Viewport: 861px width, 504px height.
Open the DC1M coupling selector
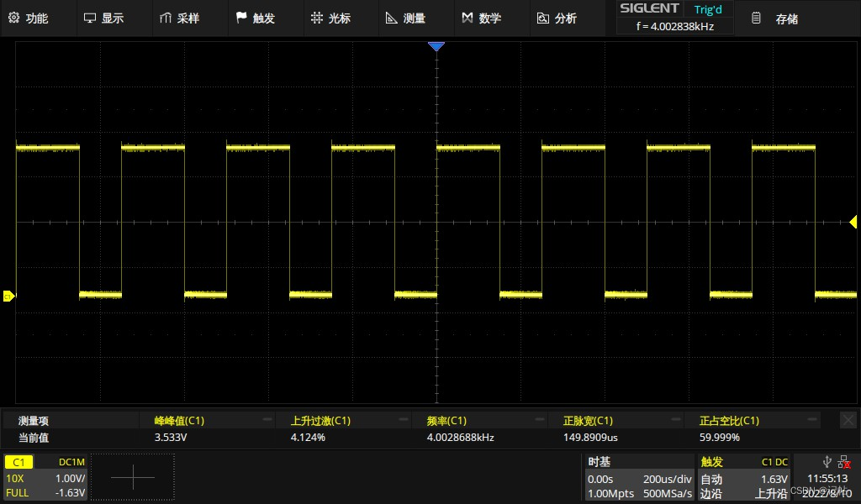click(72, 461)
